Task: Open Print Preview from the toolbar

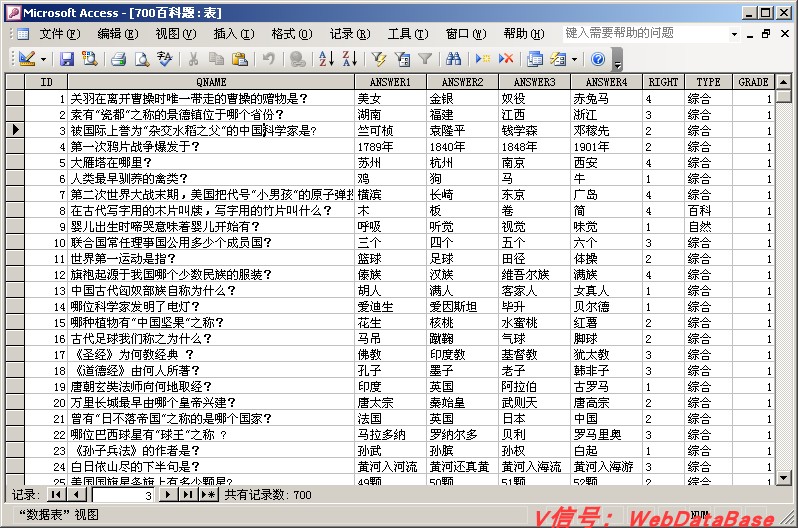Action: [x=142, y=59]
